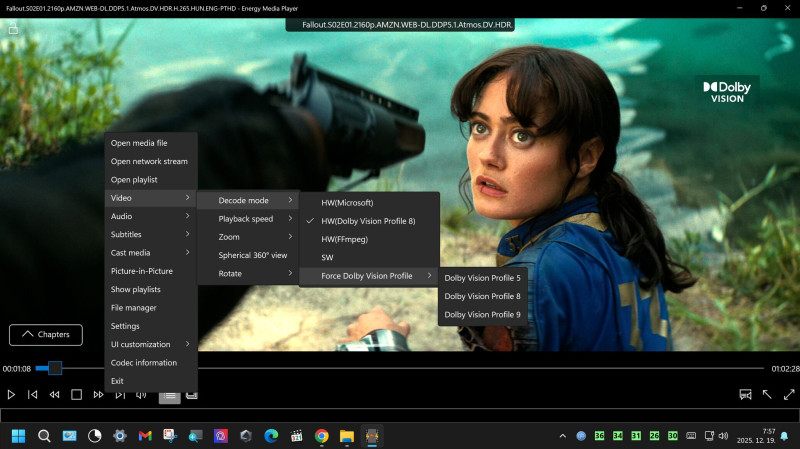This screenshot has height=449, width=800.
Task: Open the Settings gear taskbar icon
Action: (x=120, y=436)
